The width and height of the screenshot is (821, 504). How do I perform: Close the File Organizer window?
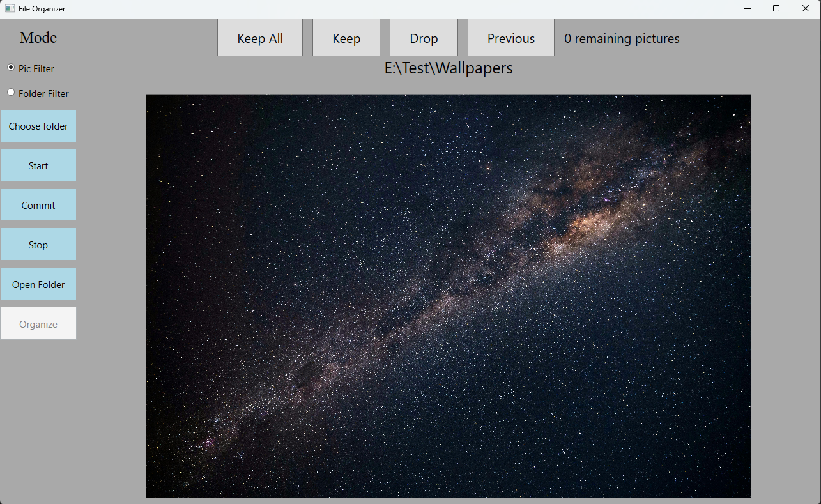pyautogui.click(x=806, y=9)
